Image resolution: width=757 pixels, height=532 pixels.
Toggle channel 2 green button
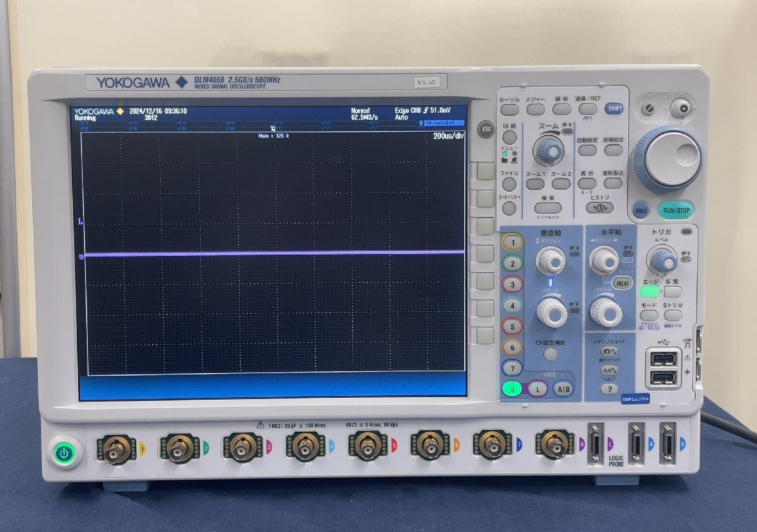pyautogui.click(x=513, y=263)
